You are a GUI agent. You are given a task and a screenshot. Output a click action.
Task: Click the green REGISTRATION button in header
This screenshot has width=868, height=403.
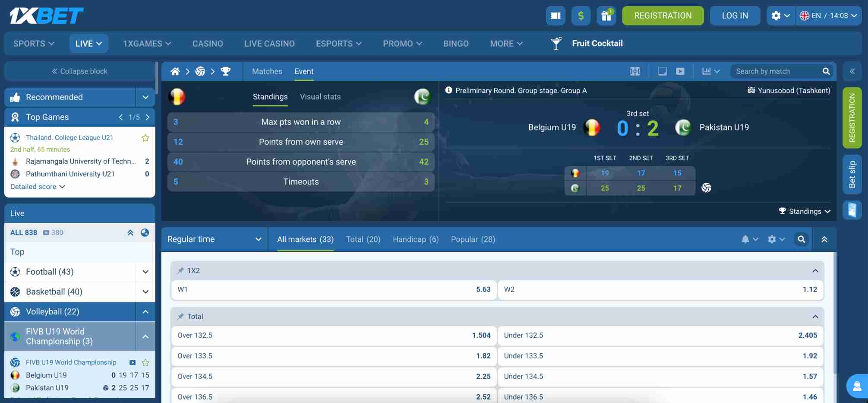point(663,16)
